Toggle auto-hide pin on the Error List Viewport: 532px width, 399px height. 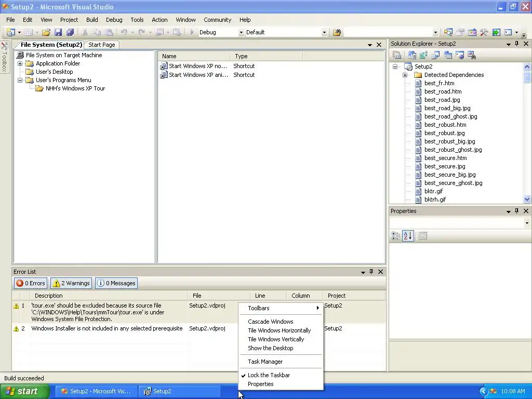tap(371, 271)
